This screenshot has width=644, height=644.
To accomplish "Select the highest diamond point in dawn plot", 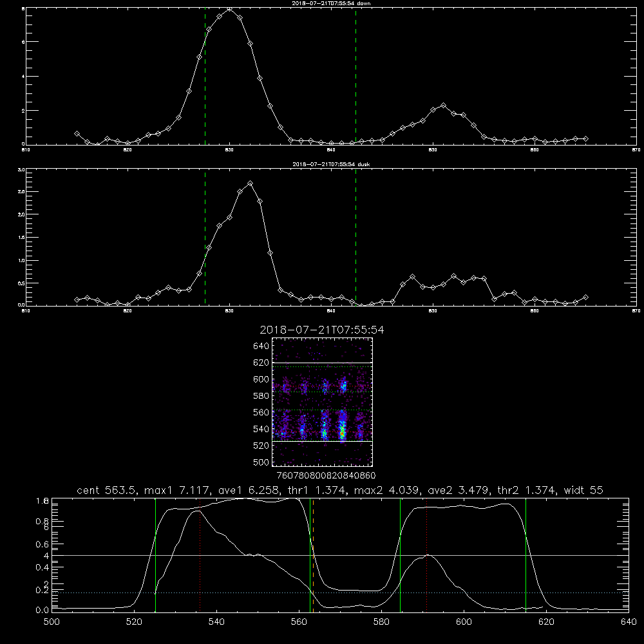I will [230, 9].
